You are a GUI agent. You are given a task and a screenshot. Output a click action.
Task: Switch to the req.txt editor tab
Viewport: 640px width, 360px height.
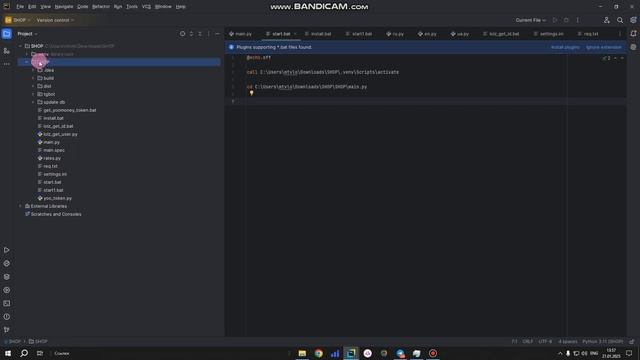(x=588, y=34)
